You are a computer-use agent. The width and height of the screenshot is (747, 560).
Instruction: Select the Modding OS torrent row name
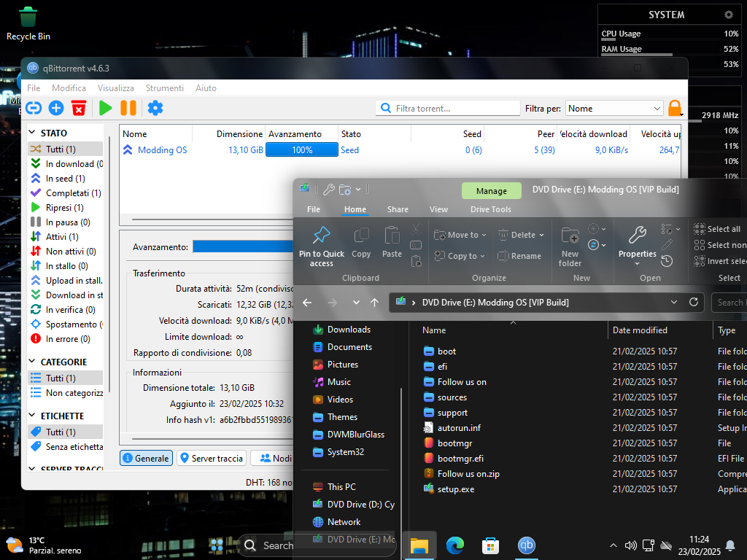tap(163, 150)
